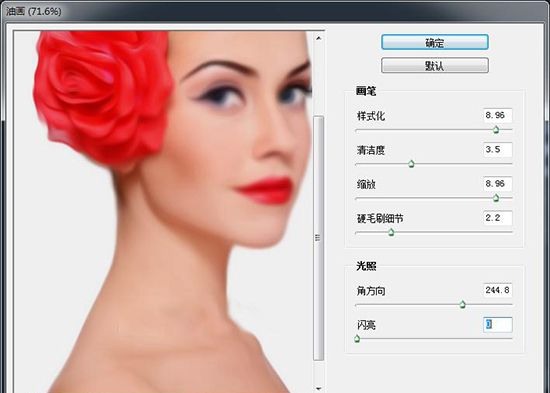Click the 样式化 label text
550x393 pixels.
pyautogui.click(x=371, y=116)
